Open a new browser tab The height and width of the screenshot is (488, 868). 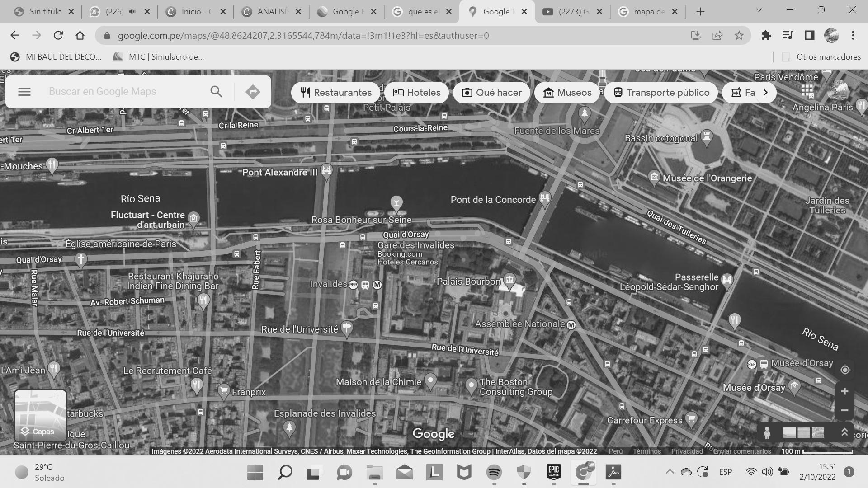700,12
